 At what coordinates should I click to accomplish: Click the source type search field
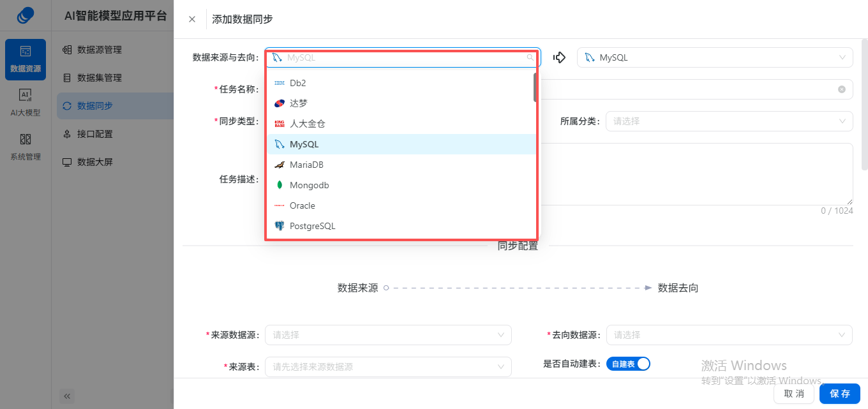coord(403,57)
